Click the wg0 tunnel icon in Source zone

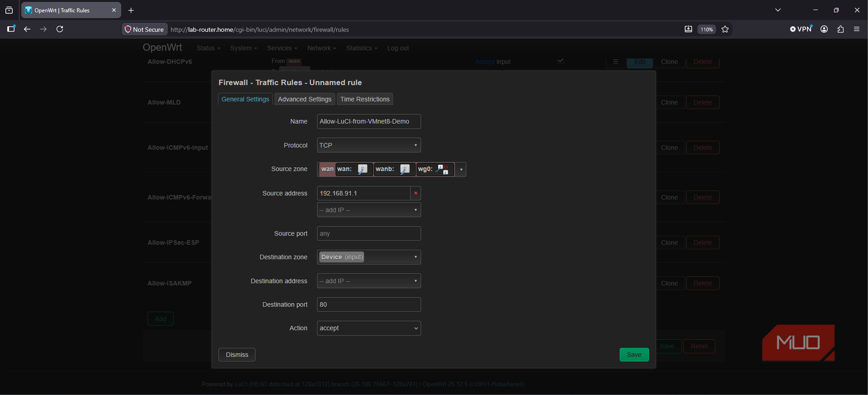point(443,169)
